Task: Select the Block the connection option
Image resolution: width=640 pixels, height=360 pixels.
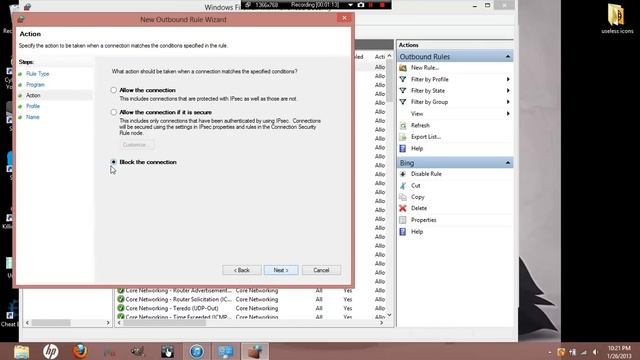Action: click(x=113, y=162)
